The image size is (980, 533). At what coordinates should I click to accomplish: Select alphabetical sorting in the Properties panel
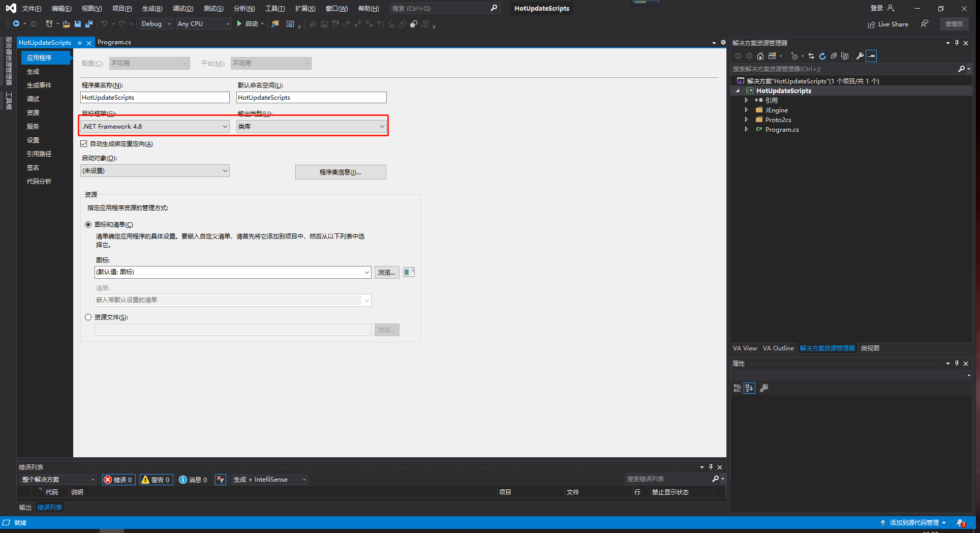[x=749, y=388]
